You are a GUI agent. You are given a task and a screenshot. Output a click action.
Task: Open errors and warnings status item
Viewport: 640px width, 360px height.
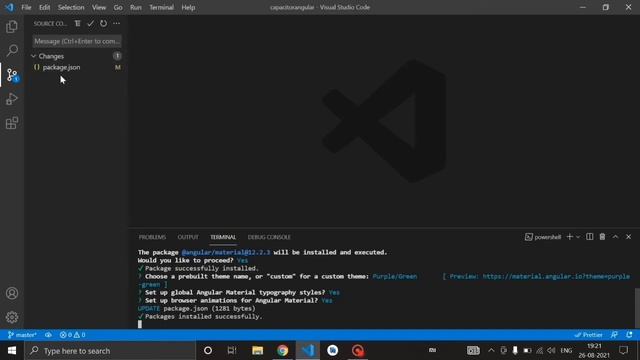72,335
